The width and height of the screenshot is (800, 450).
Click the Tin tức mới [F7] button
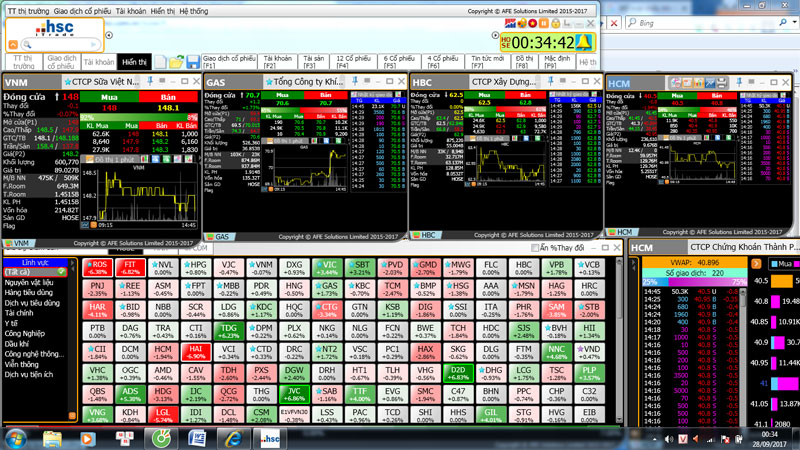tap(487, 62)
